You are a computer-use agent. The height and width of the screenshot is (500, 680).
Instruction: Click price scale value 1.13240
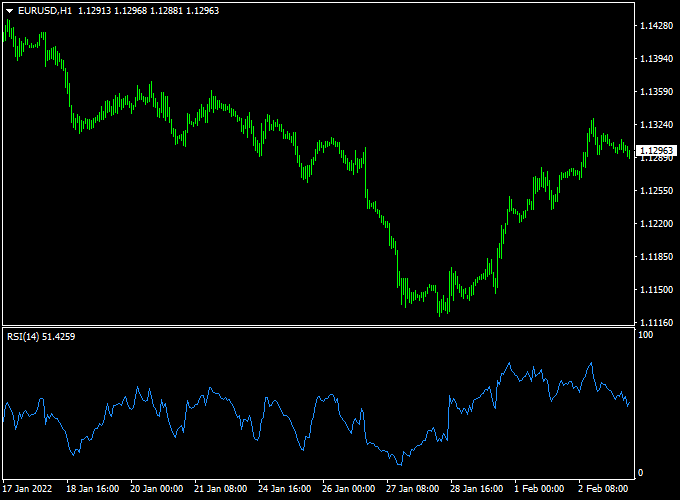(x=657, y=124)
